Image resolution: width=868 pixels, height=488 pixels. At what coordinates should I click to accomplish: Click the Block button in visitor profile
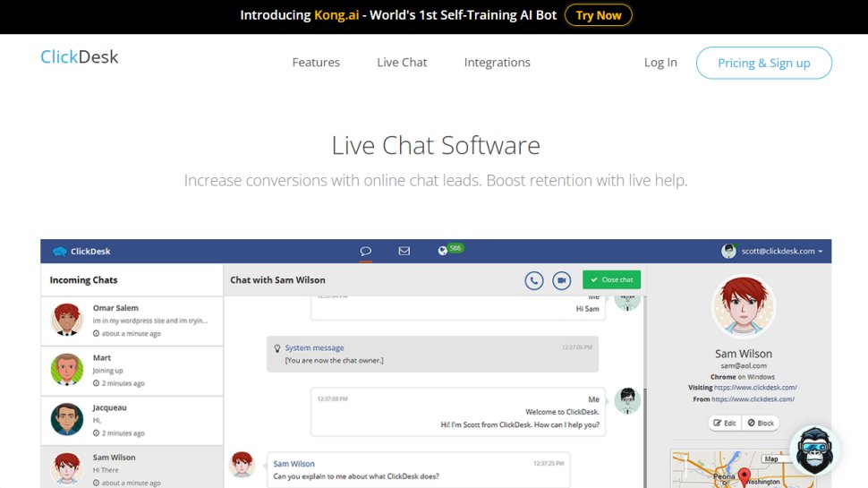(x=761, y=423)
